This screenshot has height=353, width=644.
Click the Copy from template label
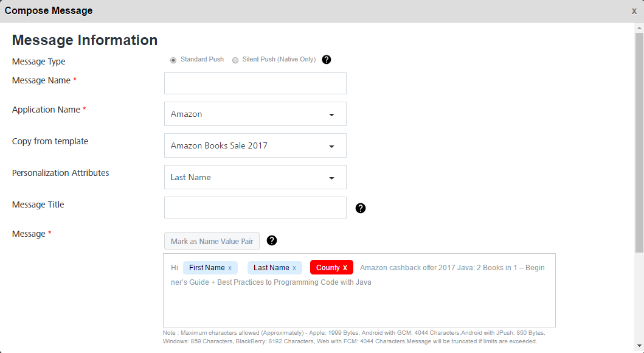click(50, 141)
